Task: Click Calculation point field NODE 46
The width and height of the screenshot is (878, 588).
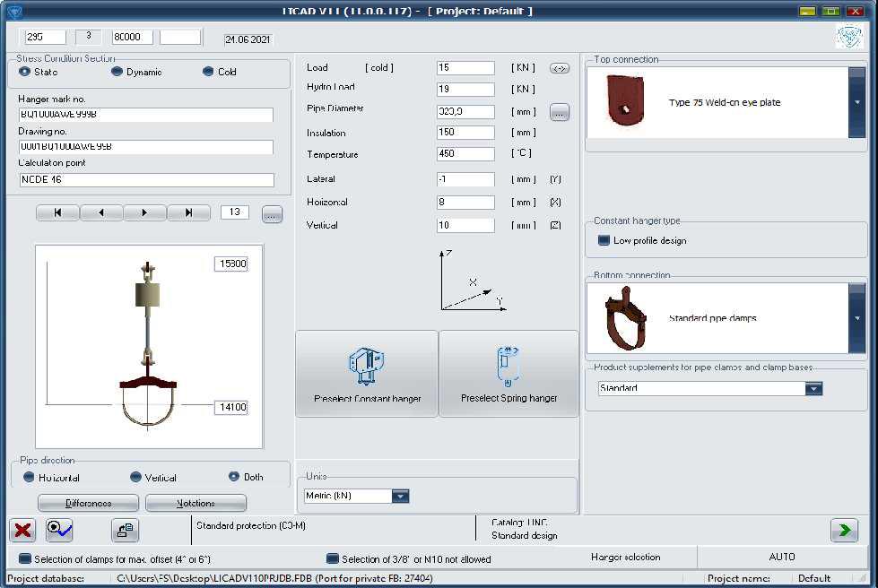Action: pyautogui.click(x=146, y=179)
